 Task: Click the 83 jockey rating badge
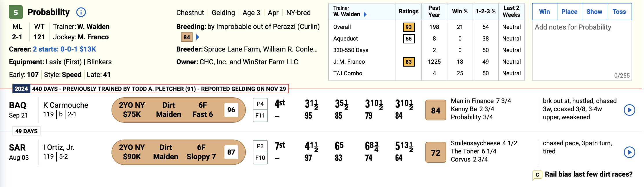coord(409,62)
